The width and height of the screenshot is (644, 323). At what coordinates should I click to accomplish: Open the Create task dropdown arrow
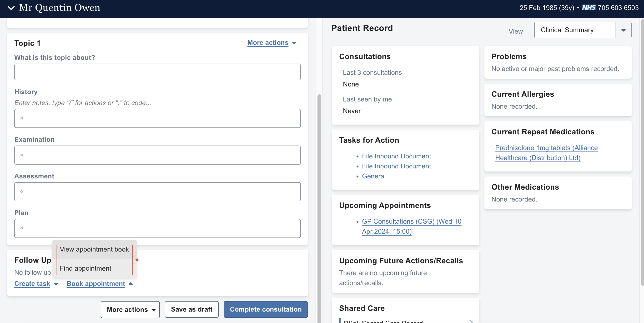(56, 284)
